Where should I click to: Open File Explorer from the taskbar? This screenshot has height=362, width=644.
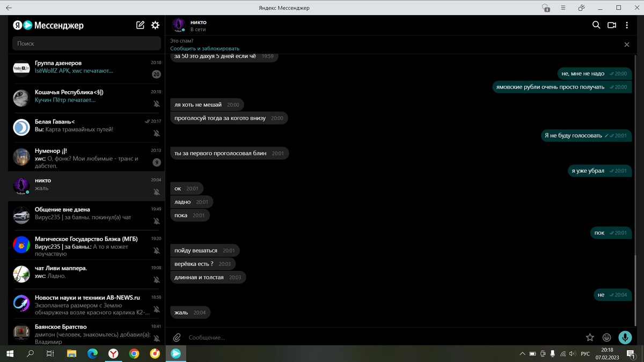tap(71, 354)
